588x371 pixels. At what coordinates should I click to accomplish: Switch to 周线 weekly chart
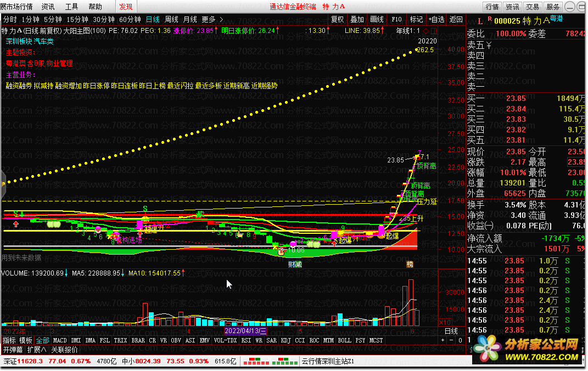[171, 20]
